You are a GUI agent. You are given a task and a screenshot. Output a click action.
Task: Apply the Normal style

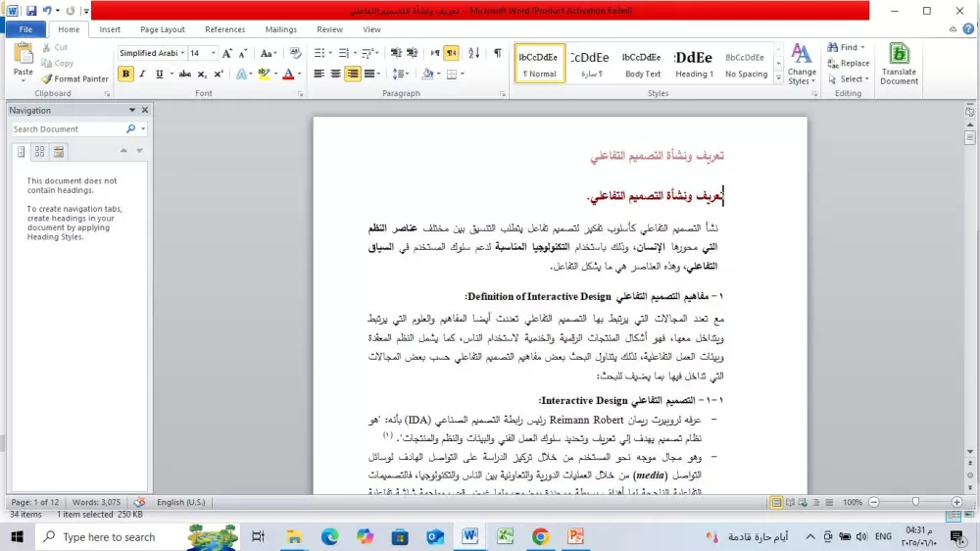point(539,63)
